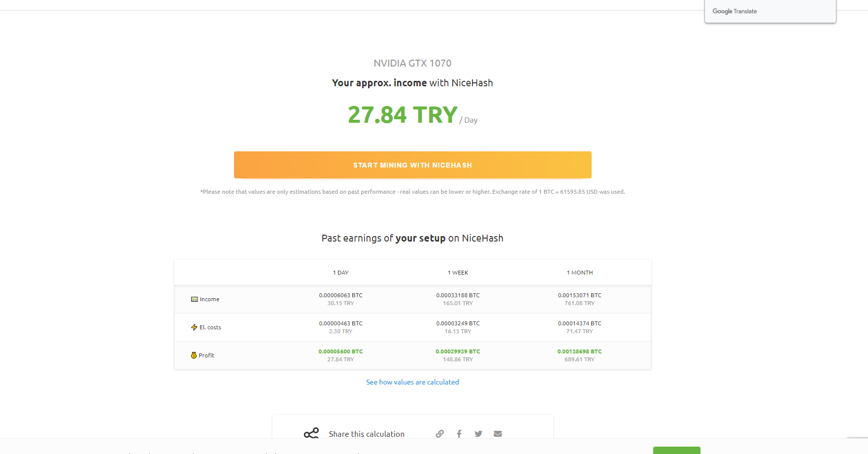Click the 761.08 TRY monthly income value

(580, 303)
